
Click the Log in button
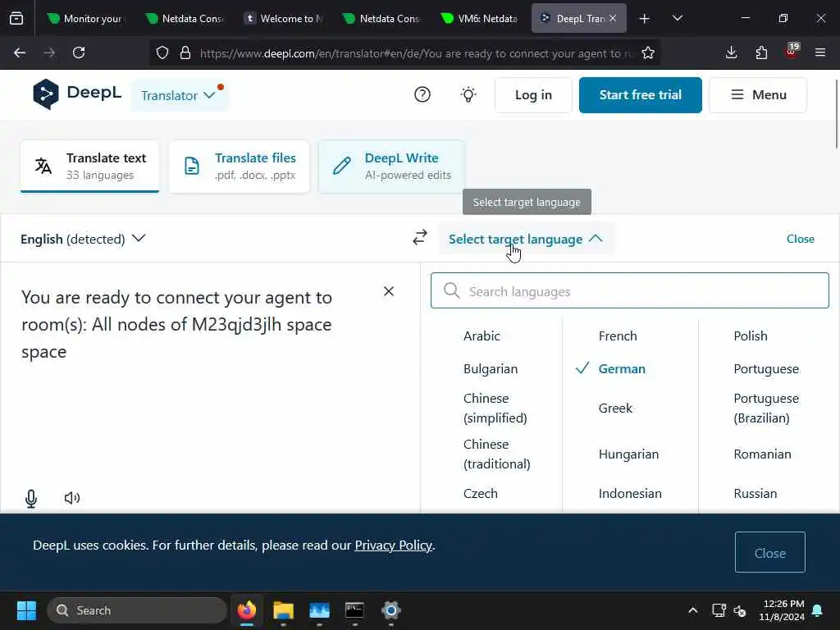click(x=533, y=95)
